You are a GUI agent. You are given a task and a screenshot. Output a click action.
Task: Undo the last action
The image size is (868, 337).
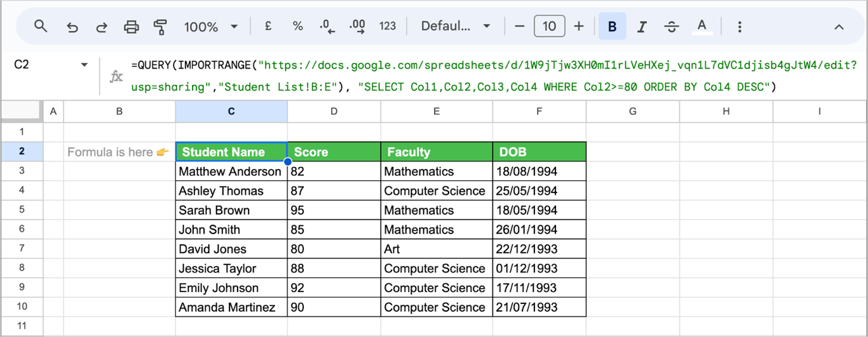tap(72, 27)
